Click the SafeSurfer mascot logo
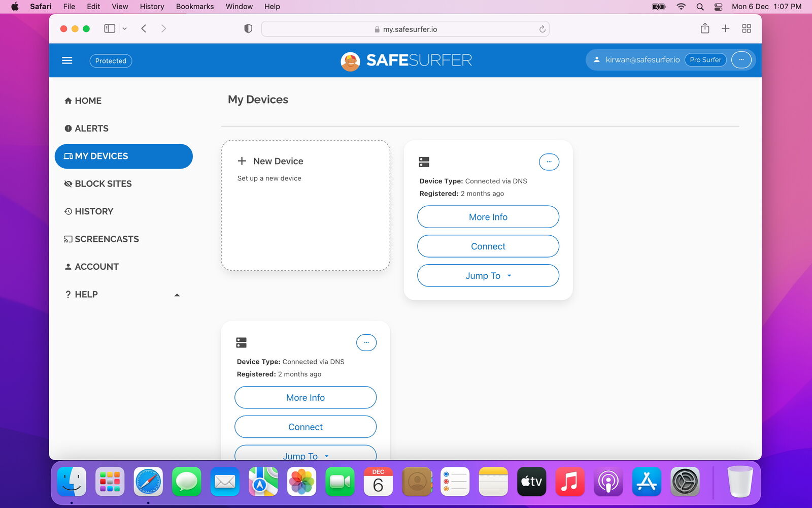The height and width of the screenshot is (508, 812). coord(350,61)
